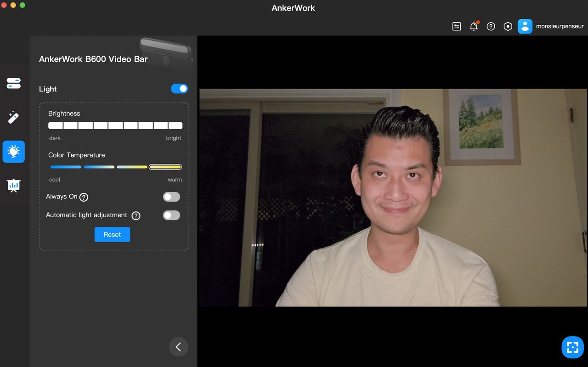
Task: Select the light bulb lighting tab
Action: [14, 152]
